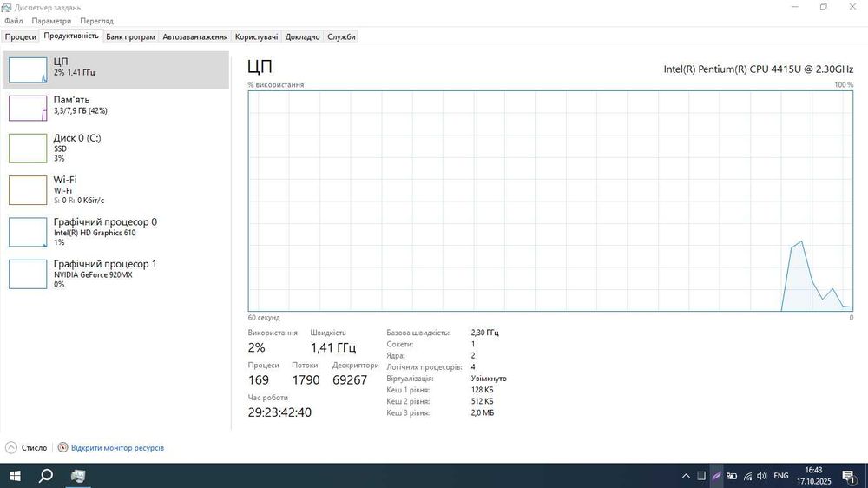Select the ЦП mini graph thumbnail
Screen dimensions: 868x488
(x=28, y=69)
